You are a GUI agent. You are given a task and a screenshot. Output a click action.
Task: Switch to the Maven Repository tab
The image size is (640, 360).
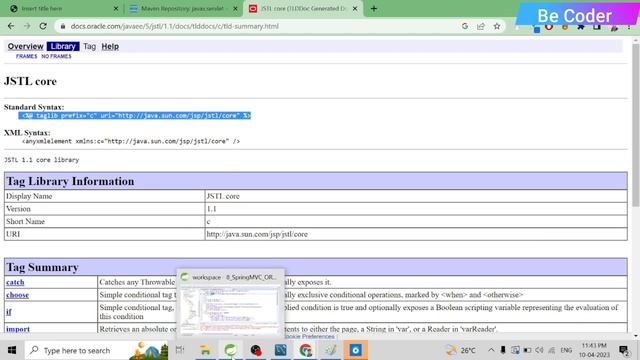point(183,9)
